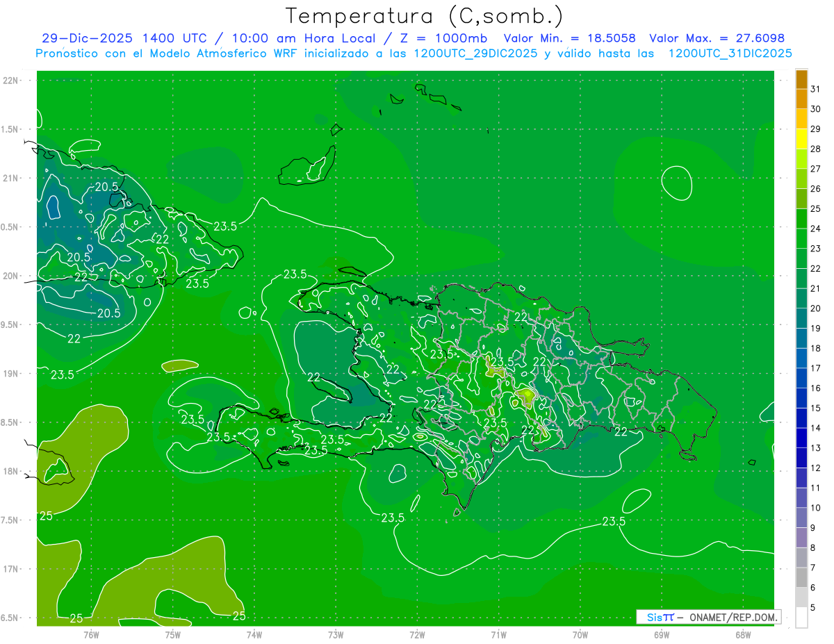Click the 11 label on the color scale
Viewport: 834px width, 644px height.
click(x=816, y=488)
